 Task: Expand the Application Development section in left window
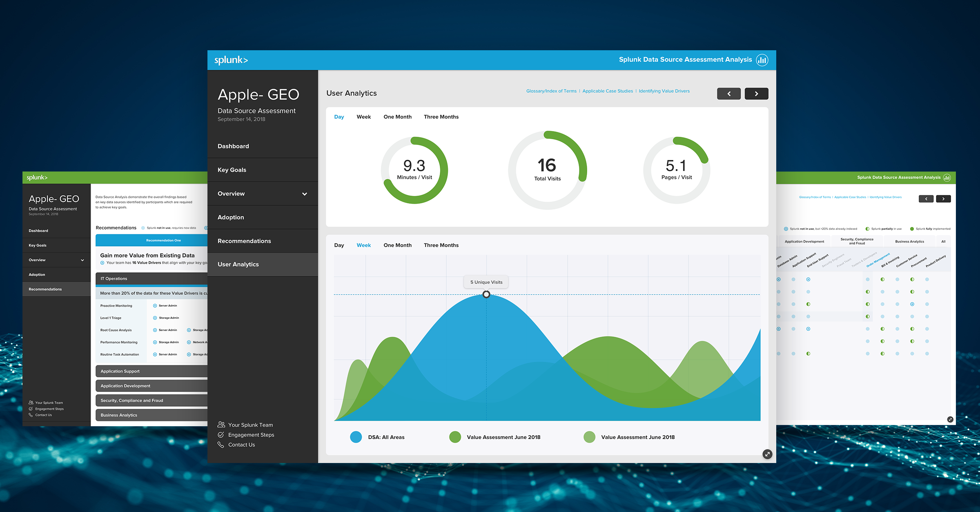point(151,386)
